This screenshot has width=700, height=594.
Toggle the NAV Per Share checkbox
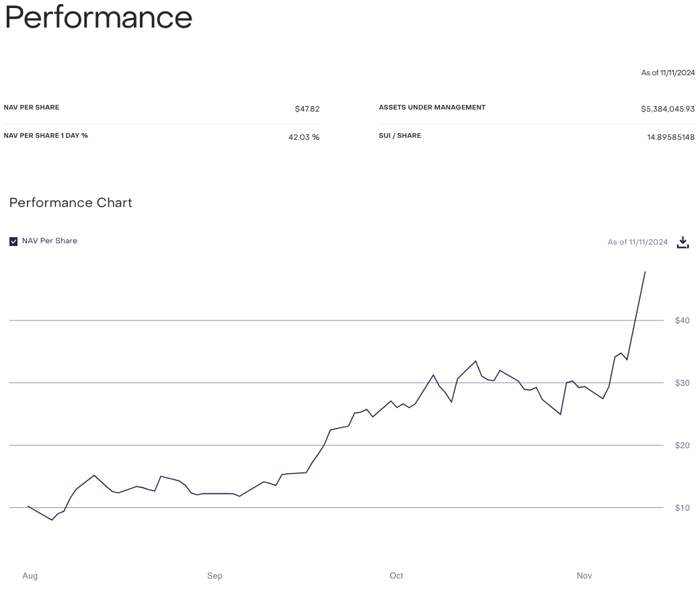point(13,241)
